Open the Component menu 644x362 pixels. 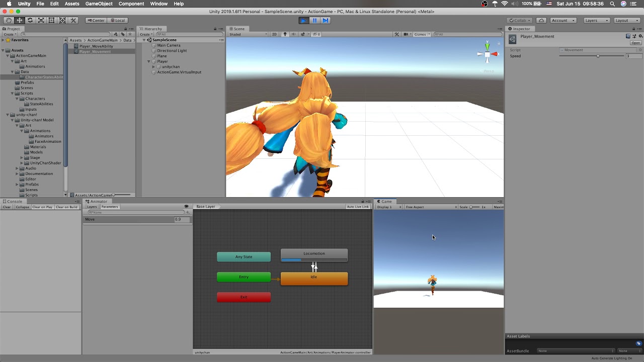[131, 4]
